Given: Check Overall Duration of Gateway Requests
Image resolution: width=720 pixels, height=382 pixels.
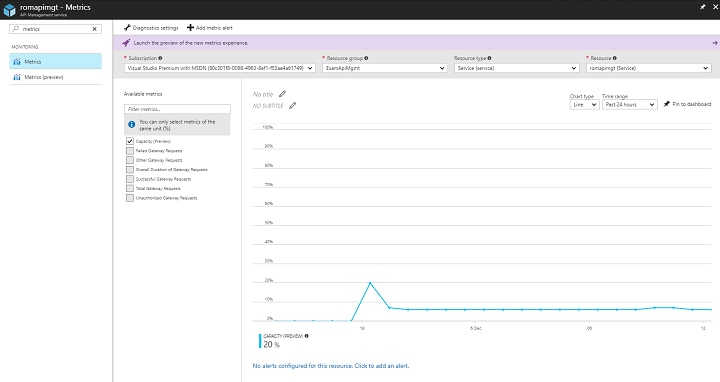Looking at the screenshot, I should 130,170.
